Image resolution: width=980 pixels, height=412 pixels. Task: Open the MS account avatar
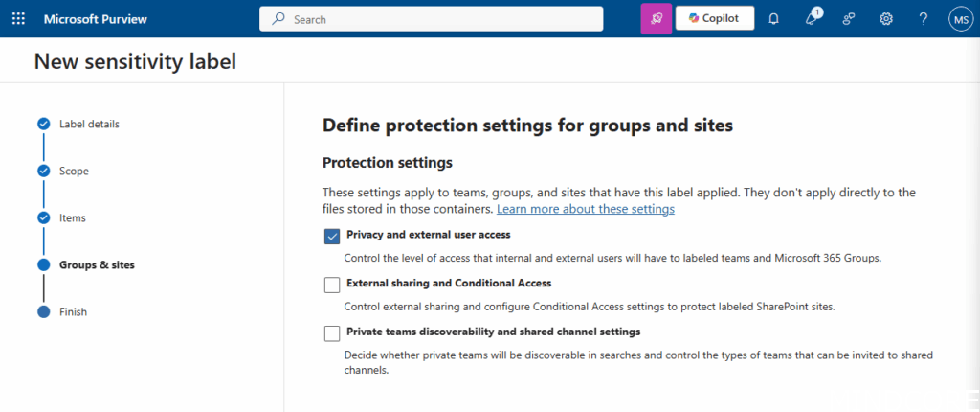[960, 18]
